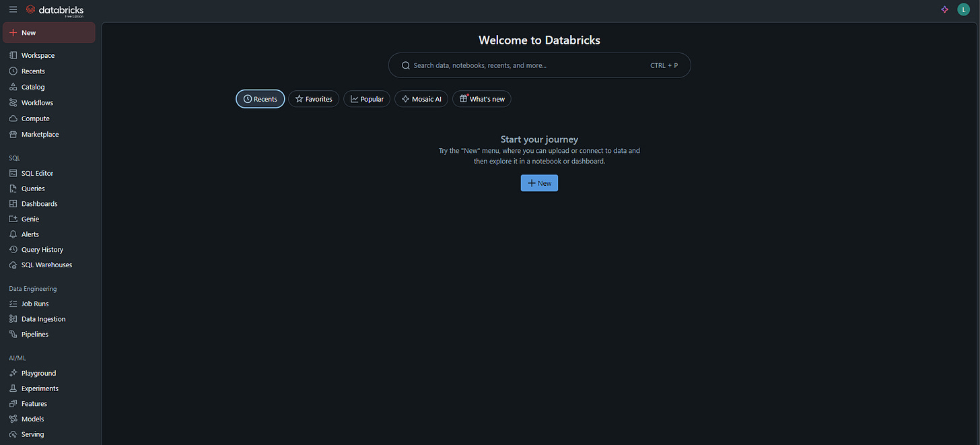Image resolution: width=980 pixels, height=445 pixels.
Task: Click the Features sidebar icon
Action: [13, 404]
